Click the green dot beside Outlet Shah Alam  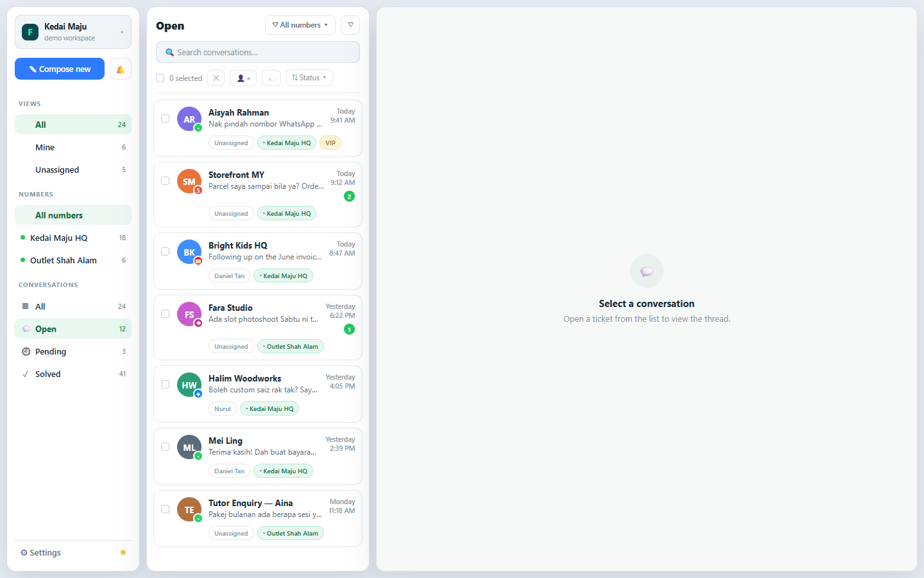[23, 260]
